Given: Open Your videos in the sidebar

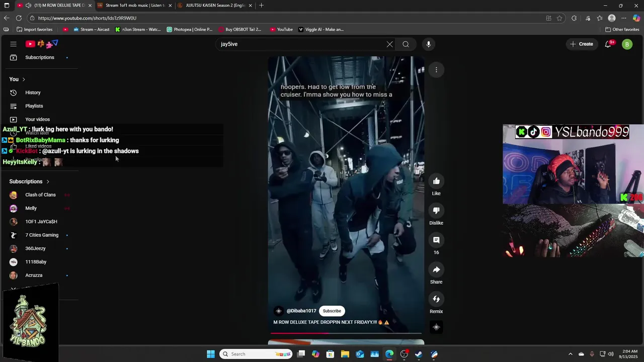Looking at the screenshot, I should pos(37,119).
